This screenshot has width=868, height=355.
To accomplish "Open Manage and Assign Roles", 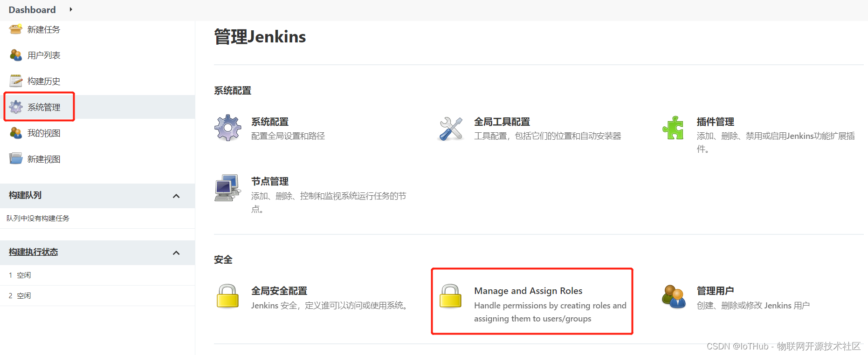I will 528,291.
